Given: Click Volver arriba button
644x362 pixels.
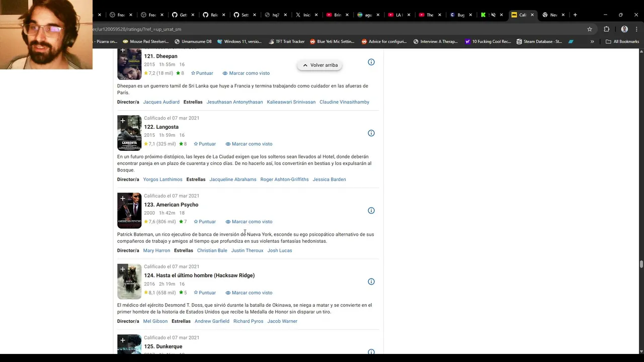Looking at the screenshot, I should tap(319, 65).
